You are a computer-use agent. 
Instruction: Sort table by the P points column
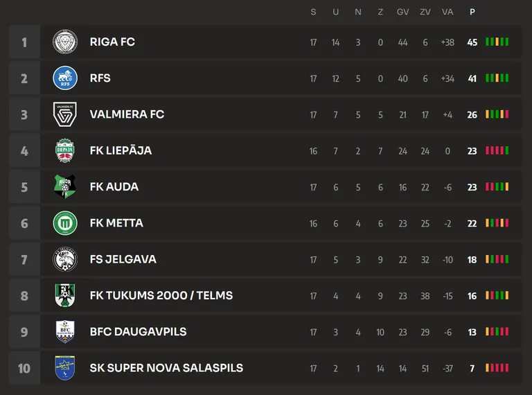pos(472,12)
